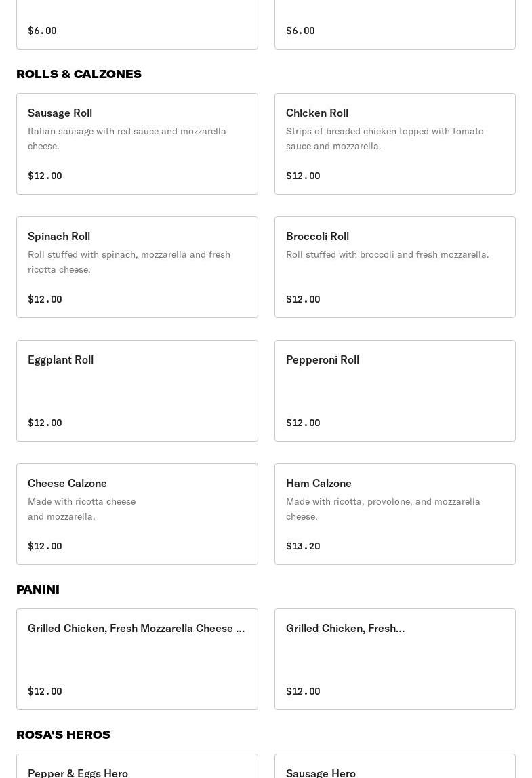
Task: Open Grilled Chicken, Fresh Mozzarella Cheese panini
Action: click(x=137, y=659)
